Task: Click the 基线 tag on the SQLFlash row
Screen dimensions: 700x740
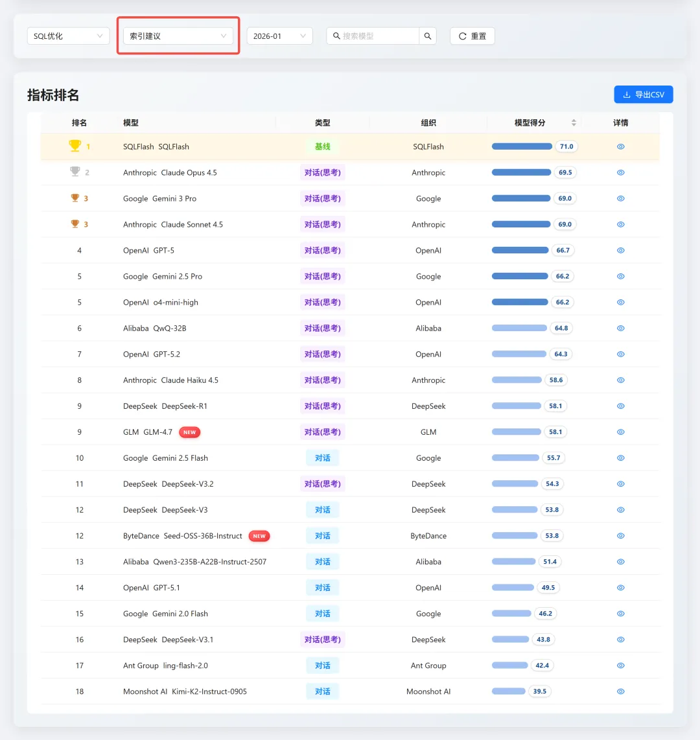Action: (322, 146)
